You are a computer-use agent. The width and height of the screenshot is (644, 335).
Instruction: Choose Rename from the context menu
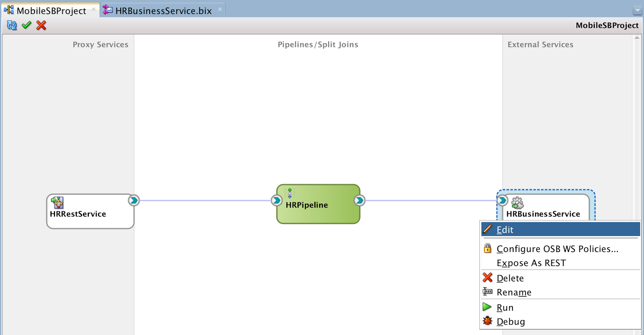[x=560, y=292]
